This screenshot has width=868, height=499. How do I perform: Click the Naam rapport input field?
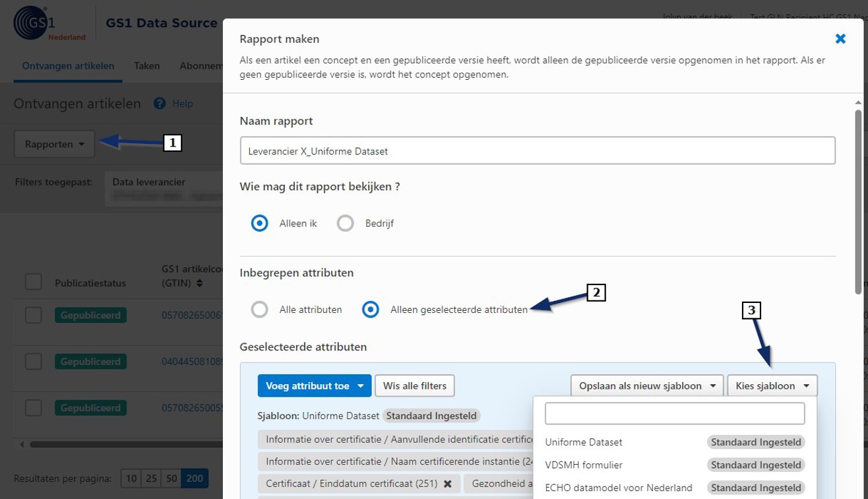pos(538,151)
